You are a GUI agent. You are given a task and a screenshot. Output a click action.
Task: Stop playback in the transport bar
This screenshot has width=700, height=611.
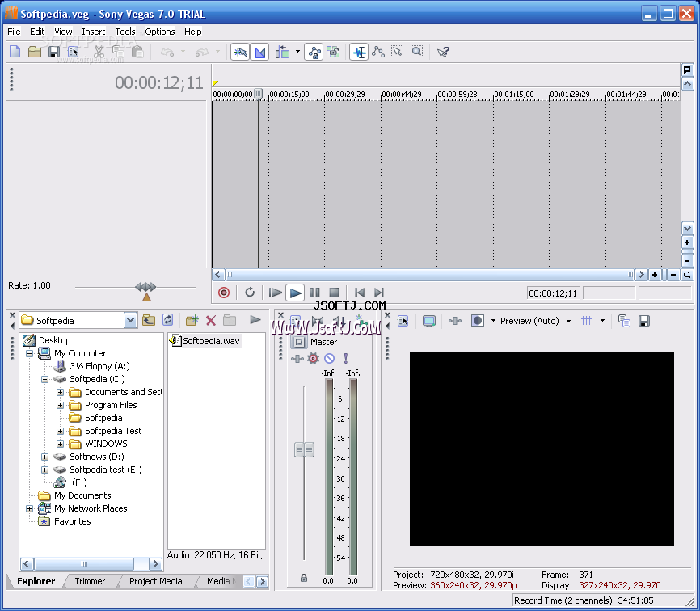point(334,293)
